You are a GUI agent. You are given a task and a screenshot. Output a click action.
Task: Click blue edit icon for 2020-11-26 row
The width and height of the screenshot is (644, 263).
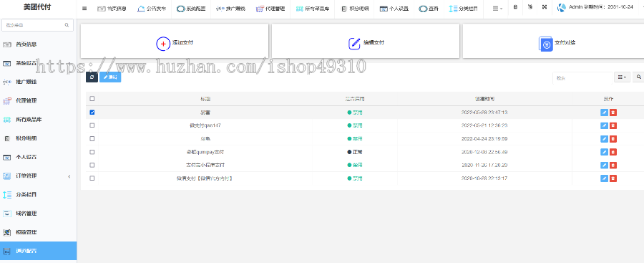(604, 165)
